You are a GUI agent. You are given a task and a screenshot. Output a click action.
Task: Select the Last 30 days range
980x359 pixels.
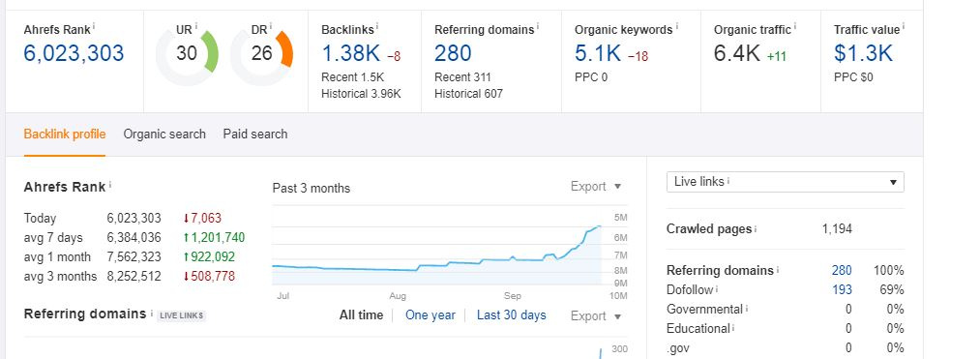pyautogui.click(x=511, y=315)
